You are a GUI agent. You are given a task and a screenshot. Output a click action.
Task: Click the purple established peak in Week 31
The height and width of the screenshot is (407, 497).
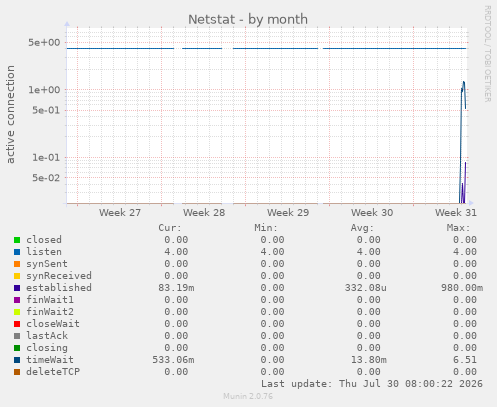tap(465, 163)
